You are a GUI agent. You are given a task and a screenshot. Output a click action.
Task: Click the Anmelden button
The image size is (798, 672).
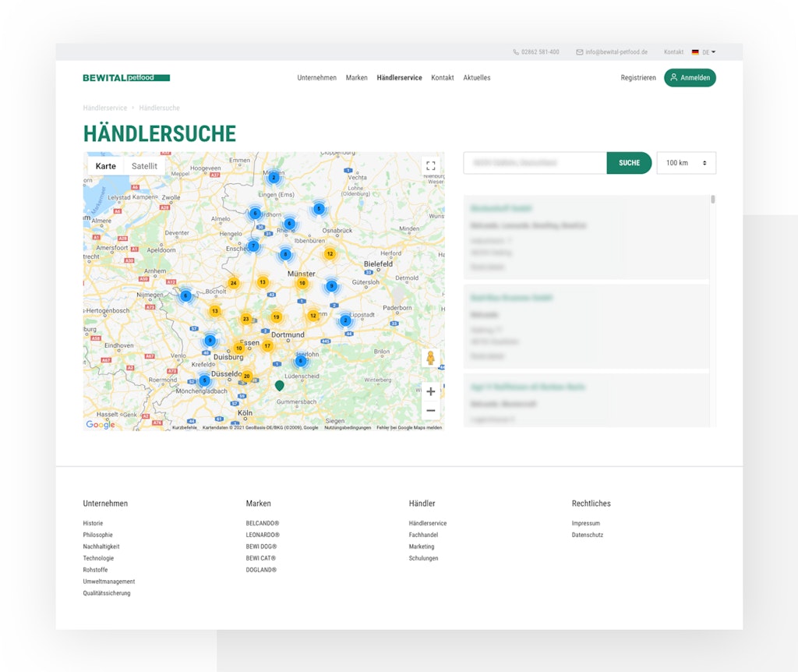[x=690, y=77]
